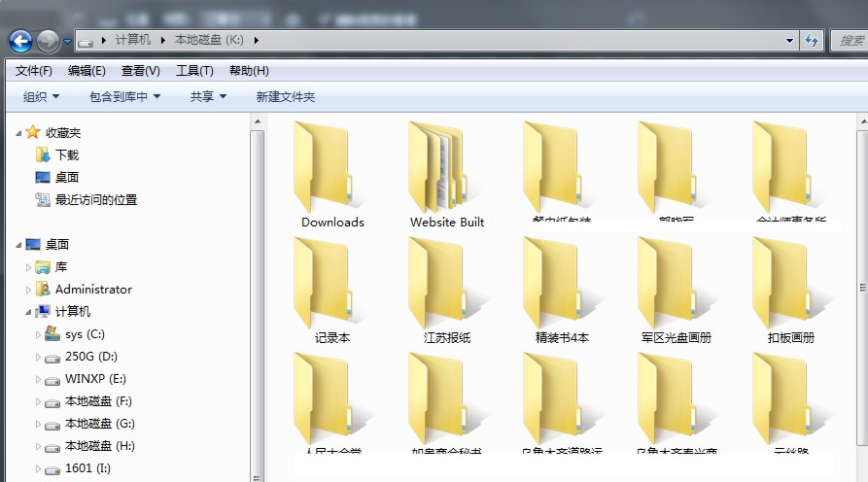Select 计算机 in the address breadcrumb
868x482 pixels.
click(133, 40)
